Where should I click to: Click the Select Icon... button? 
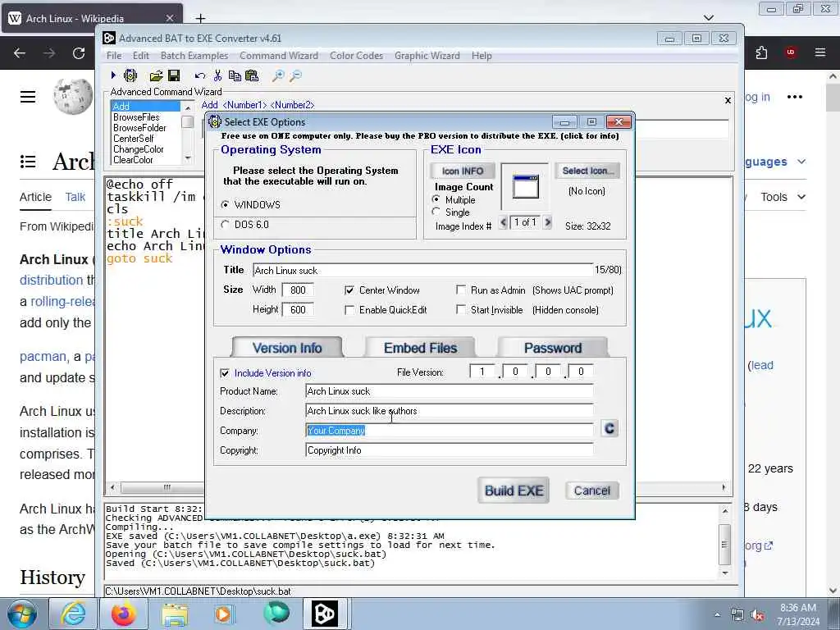click(x=587, y=171)
